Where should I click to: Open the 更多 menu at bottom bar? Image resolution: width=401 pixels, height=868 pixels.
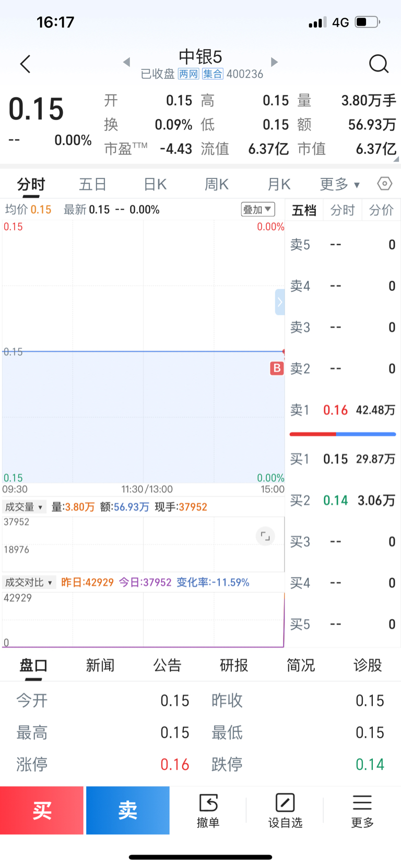coord(362,810)
